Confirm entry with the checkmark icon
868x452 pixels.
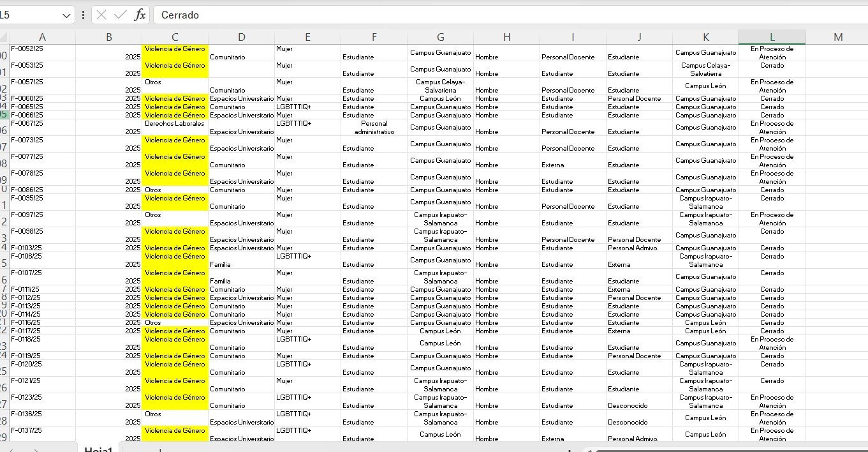[120, 15]
